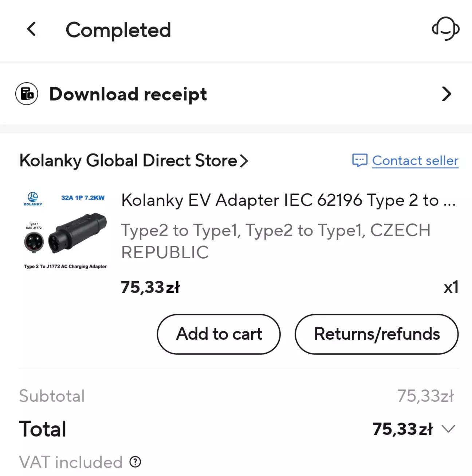View the EV adapter product thumbnail
The height and width of the screenshot is (476, 472).
point(65,231)
